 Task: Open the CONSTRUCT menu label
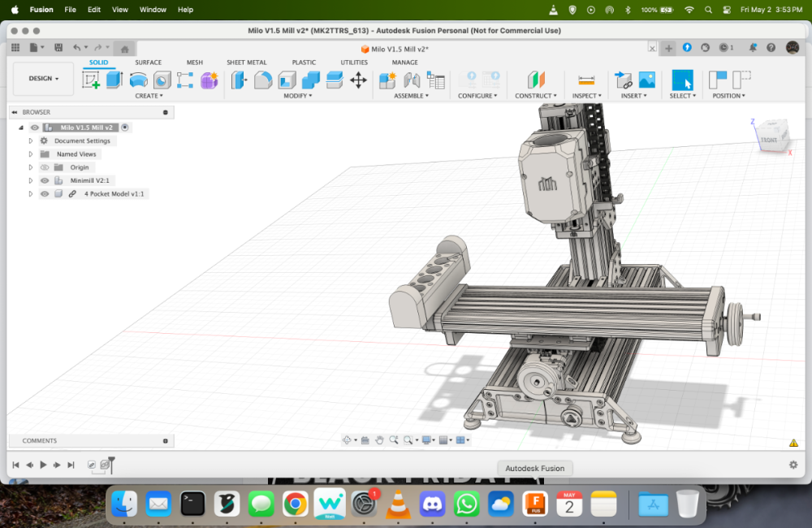(x=535, y=96)
